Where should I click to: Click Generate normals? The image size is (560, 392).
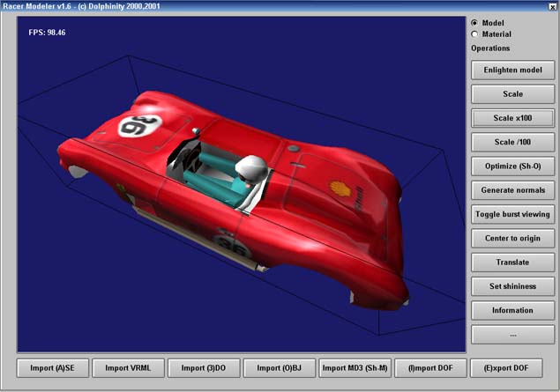point(512,190)
